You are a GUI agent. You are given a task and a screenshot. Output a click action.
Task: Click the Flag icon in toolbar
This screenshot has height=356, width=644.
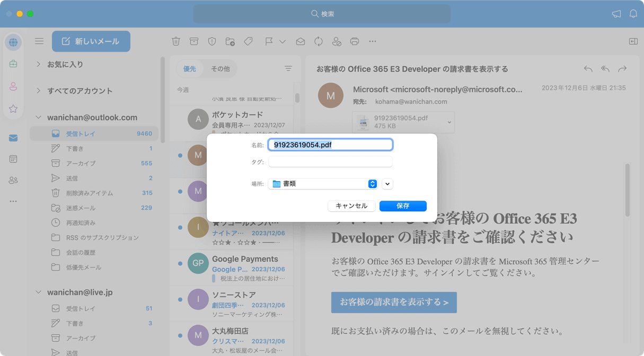[x=269, y=41]
